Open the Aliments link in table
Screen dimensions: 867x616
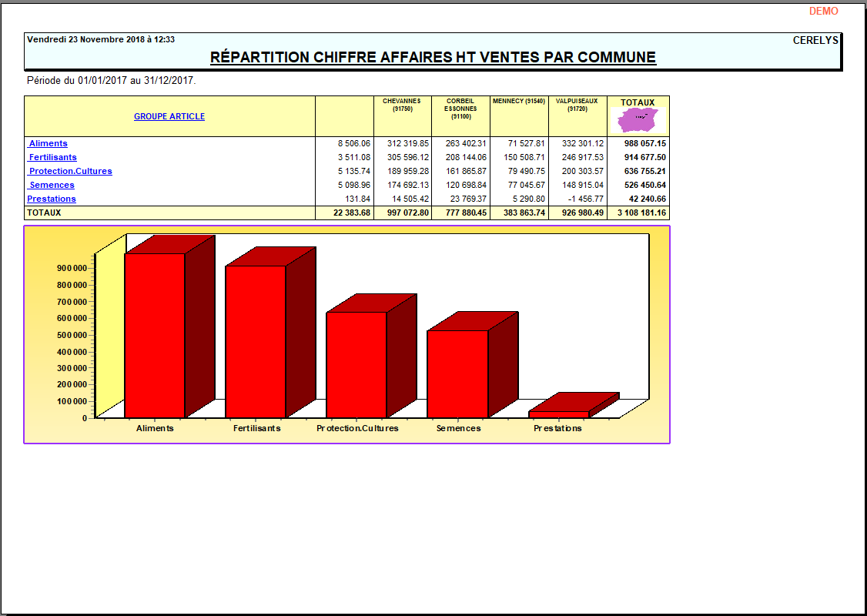[x=48, y=143]
